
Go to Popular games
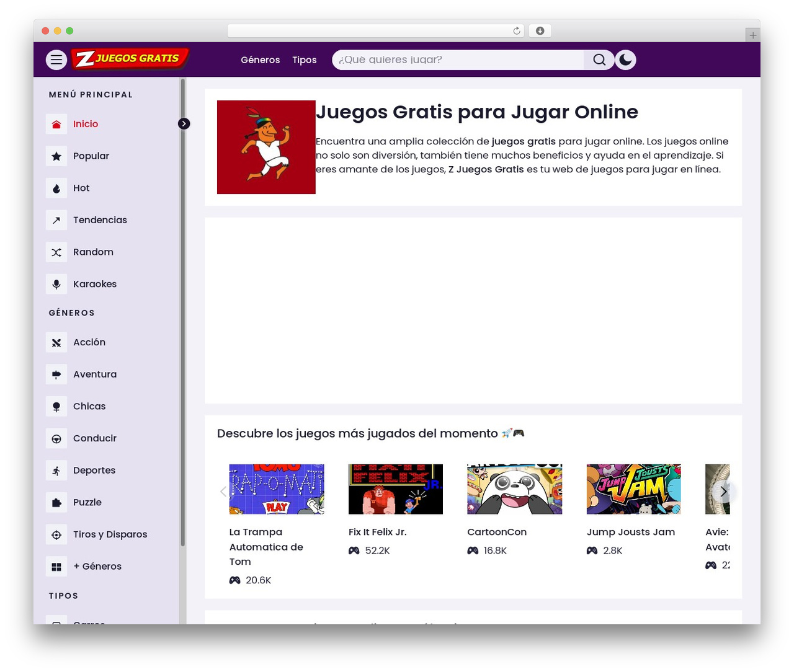(x=91, y=156)
